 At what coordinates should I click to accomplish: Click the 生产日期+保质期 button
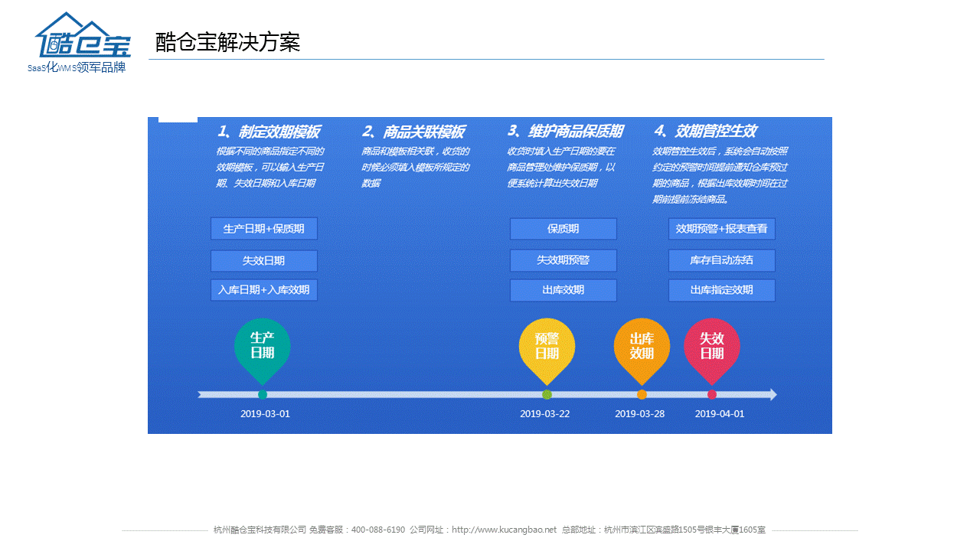point(264,229)
